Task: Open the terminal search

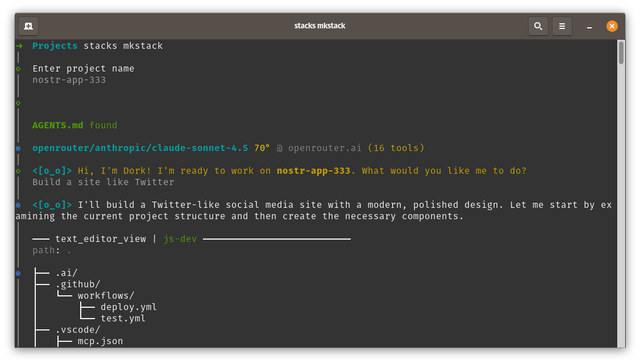Action: 538,26
